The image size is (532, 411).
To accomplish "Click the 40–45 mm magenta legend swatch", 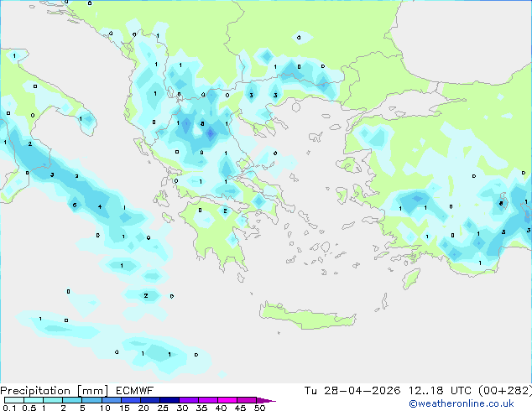I will [x=227, y=400].
